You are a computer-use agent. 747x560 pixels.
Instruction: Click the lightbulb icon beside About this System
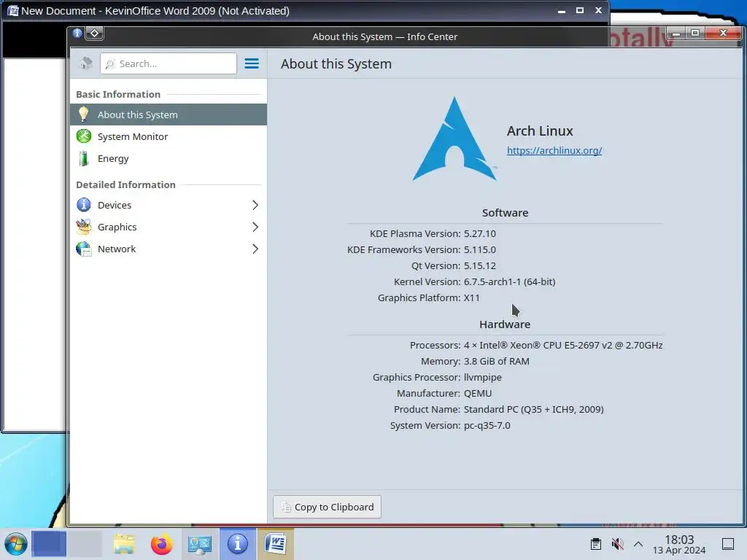pos(83,114)
